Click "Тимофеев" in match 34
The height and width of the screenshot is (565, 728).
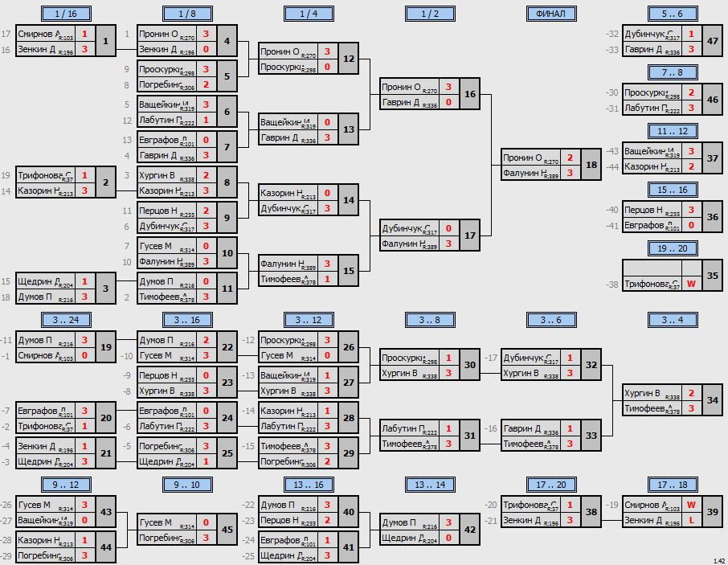[x=644, y=408]
